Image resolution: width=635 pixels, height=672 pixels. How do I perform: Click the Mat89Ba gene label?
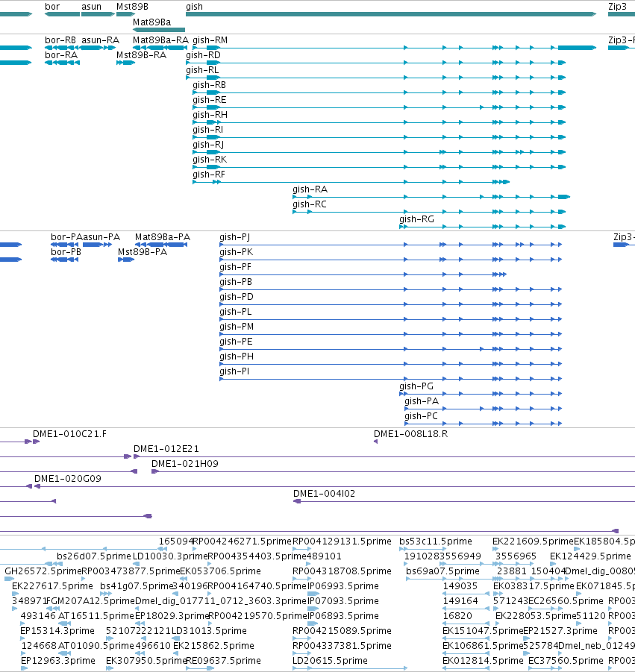[151, 22]
